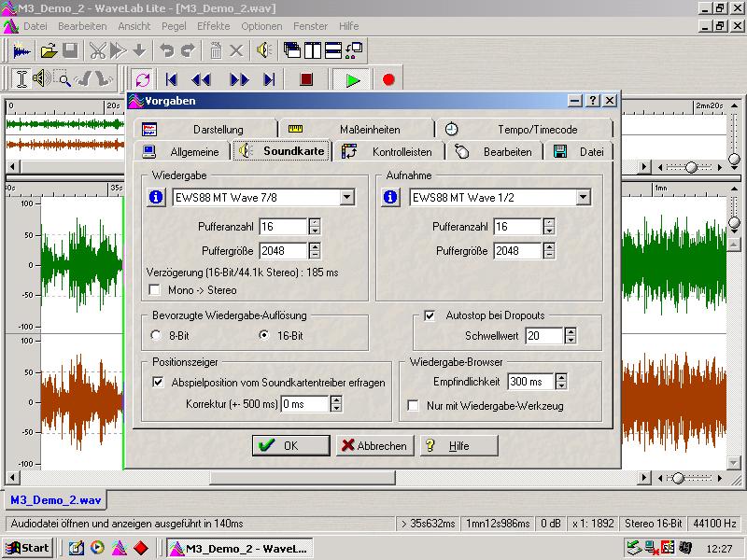Start playback with the green play button
The height and width of the screenshot is (560, 747).
pos(352,80)
